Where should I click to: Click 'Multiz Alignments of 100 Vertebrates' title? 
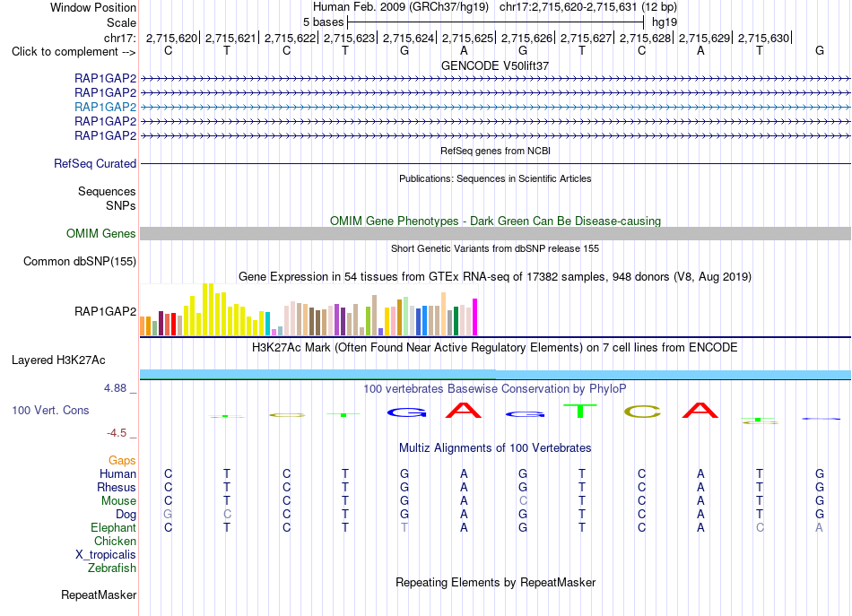(495, 448)
